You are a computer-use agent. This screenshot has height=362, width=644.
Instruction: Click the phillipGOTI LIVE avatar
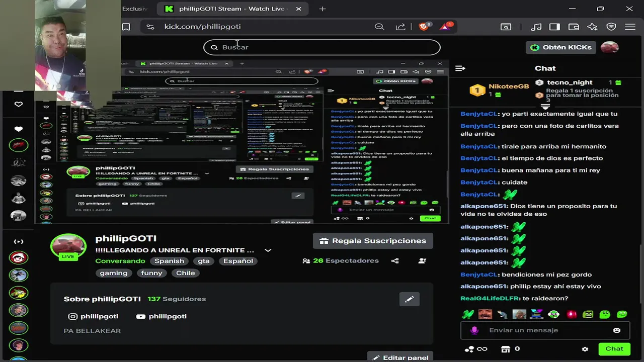tap(68, 247)
